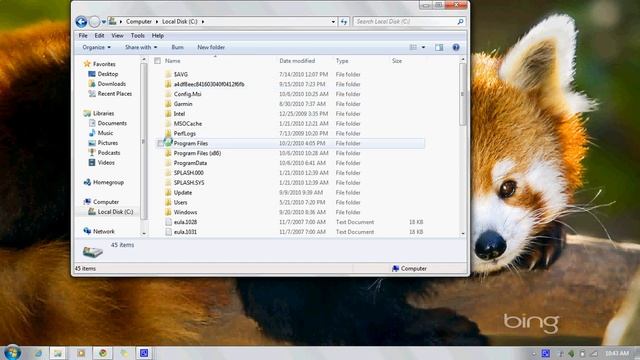Click Computer in navigation pane
Image resolution: width=640 pixels, height=360 pixels.
[106, 202]
